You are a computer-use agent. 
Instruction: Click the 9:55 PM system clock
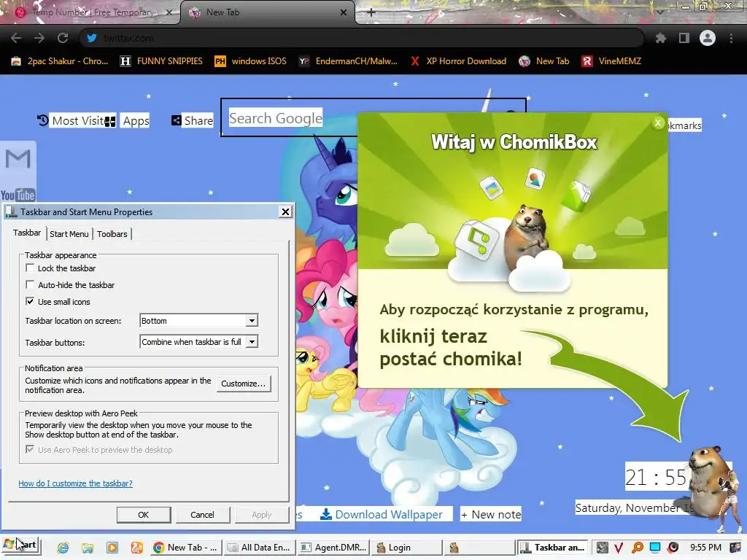[705, 548]
